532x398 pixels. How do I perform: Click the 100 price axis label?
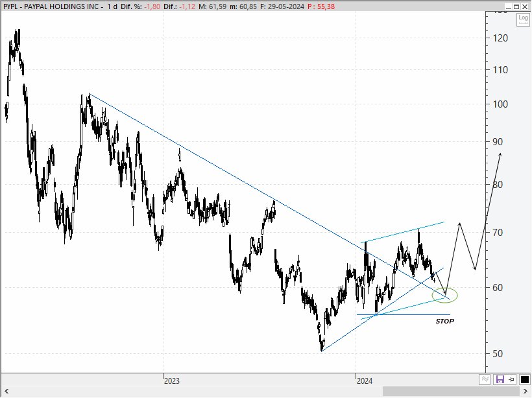click(500, 104)
